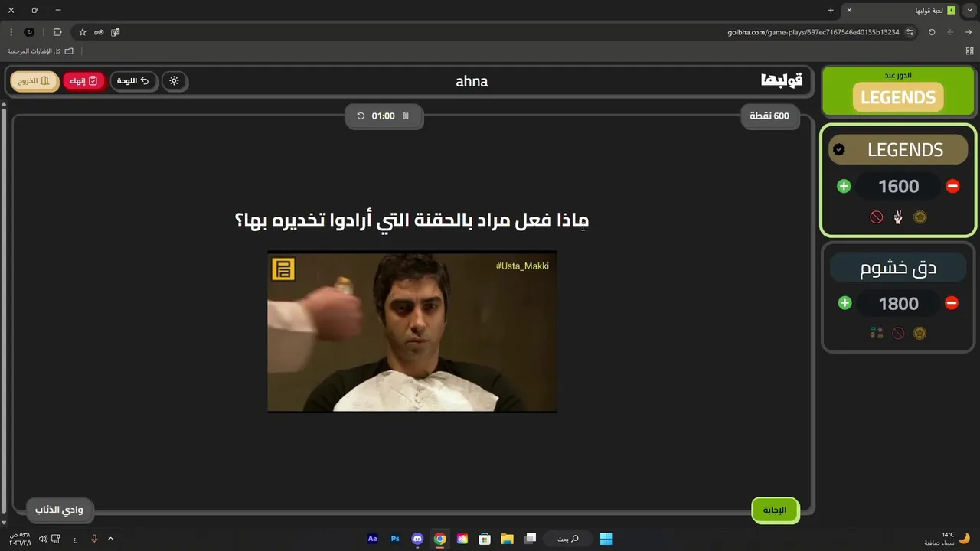Image resolution: width=980 pixels, height=551 pixels.
Task: Expand hidden system tray icons
Action: tap(110, 539)
